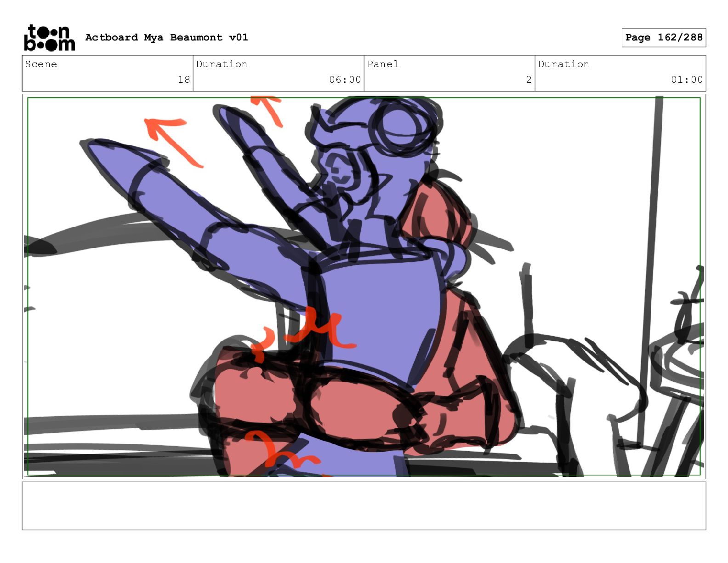The height and width of the screenshot is (563, 728).
Task: Click the empty notes box below the panel
Action: pos(364,506)
